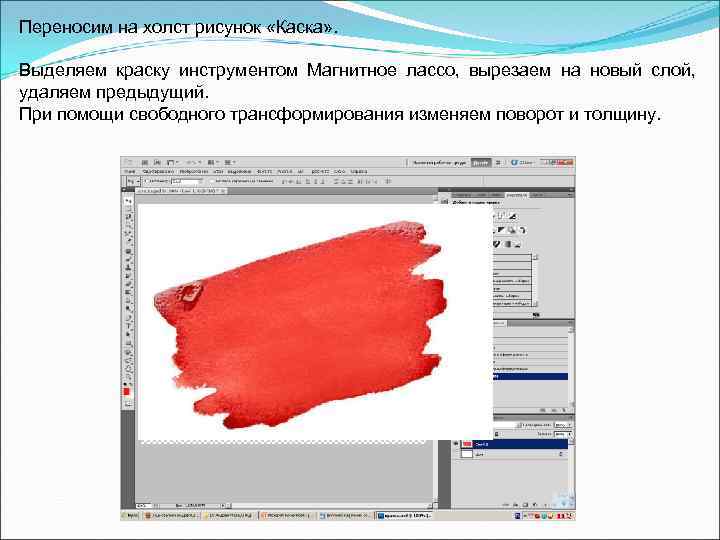This screenshot has width=720, height=540.
Task: Toggle Quick Mask mode button
Action: (x=128, y=404)
